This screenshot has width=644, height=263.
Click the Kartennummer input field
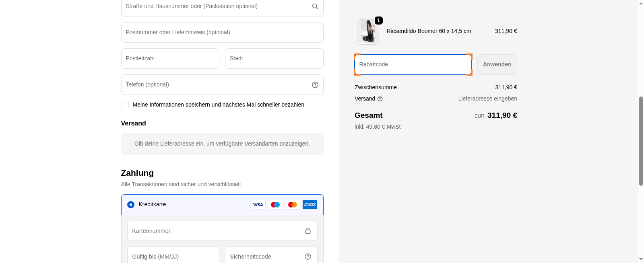click(215, 231)
